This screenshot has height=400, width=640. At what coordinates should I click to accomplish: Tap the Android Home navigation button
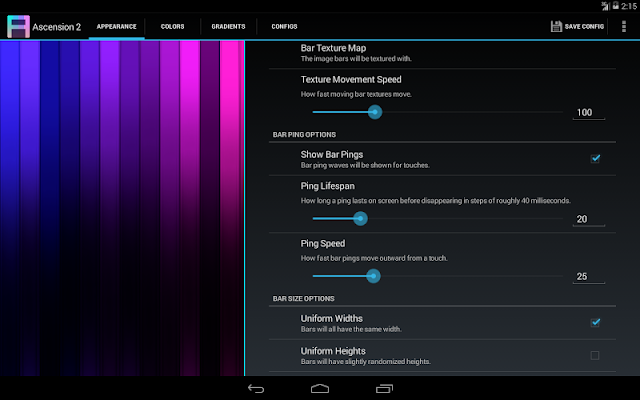click(x=320, y=389)
